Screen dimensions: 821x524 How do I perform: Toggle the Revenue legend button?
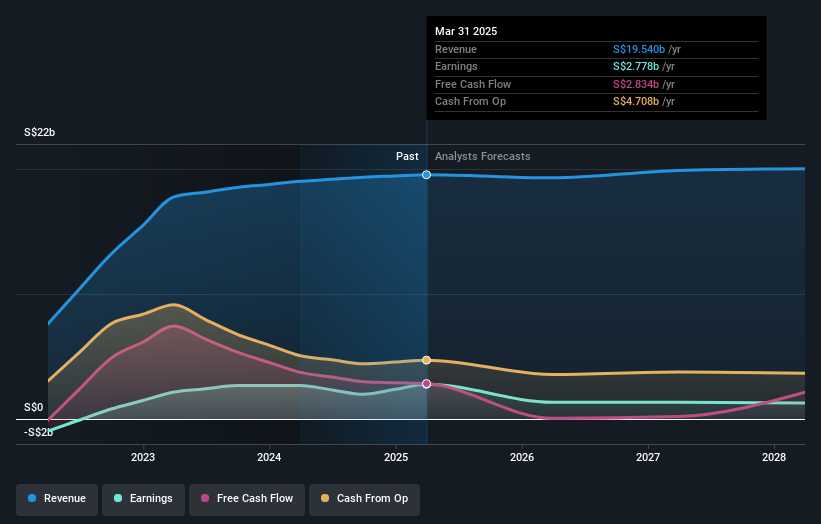57,499
